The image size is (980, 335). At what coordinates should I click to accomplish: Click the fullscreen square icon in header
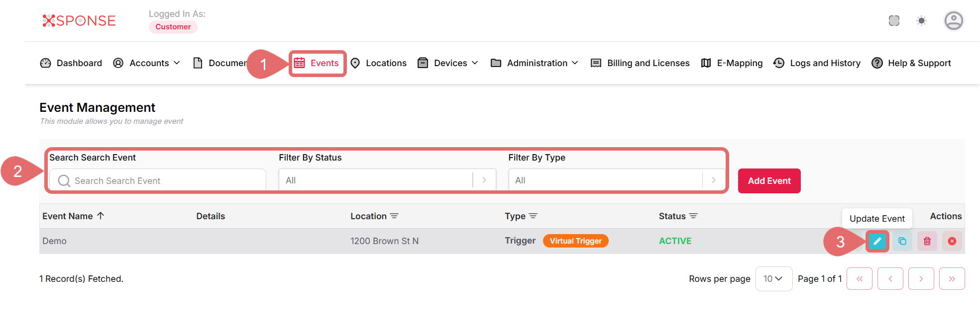[894, 21]
